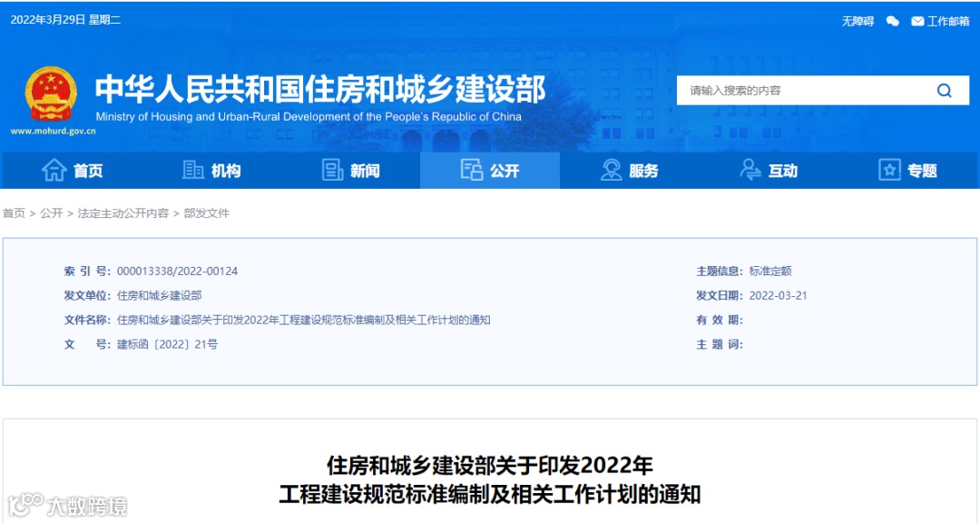
Task: Click the search magnifier icon
Action: pos(945,91)
